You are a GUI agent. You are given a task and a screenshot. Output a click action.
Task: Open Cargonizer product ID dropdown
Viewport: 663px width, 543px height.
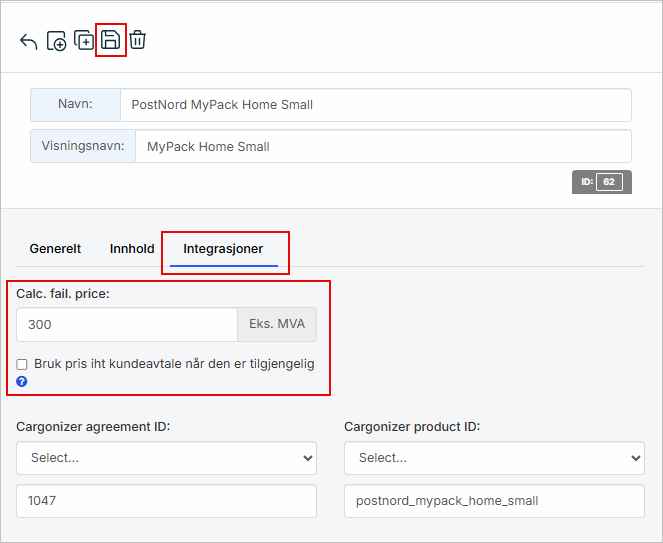coord(494,458)
